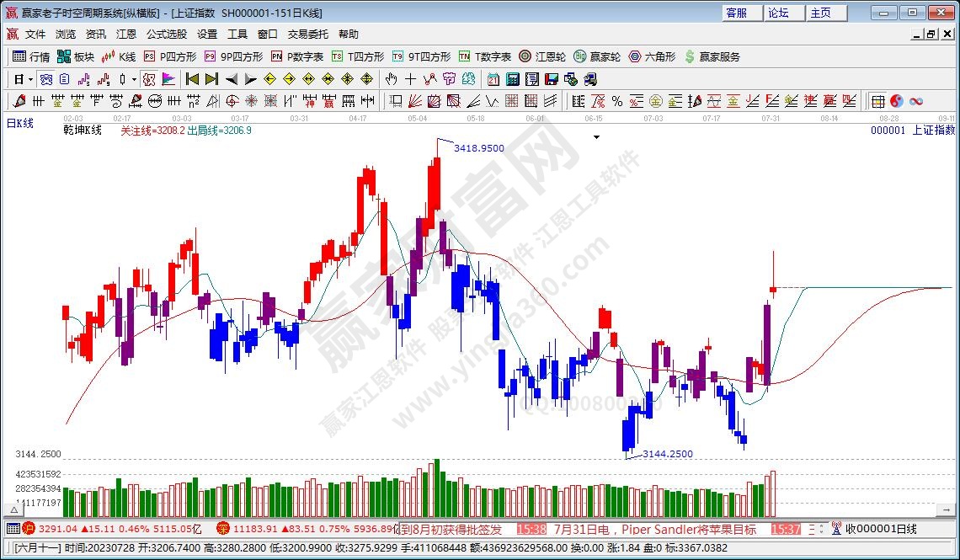Expand the 日 period dropdown arrow

pyautogui.click(x=30, y=79)
